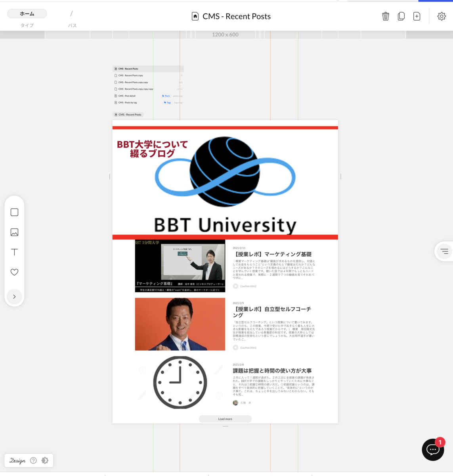This screenshot has height=476, width=453.
Task: Select the man in suit post thumbnail
Action: pos(180,324)
